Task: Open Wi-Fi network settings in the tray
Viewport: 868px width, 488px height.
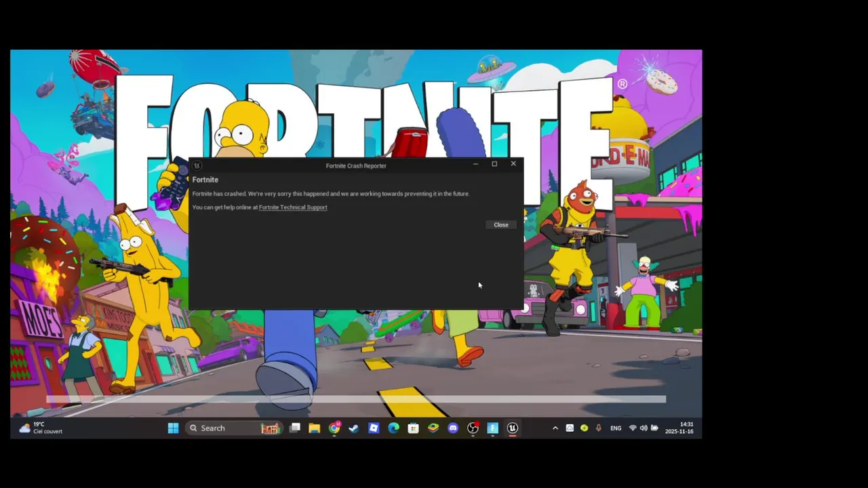Action: pyautogui.click(x=633, y=428)
